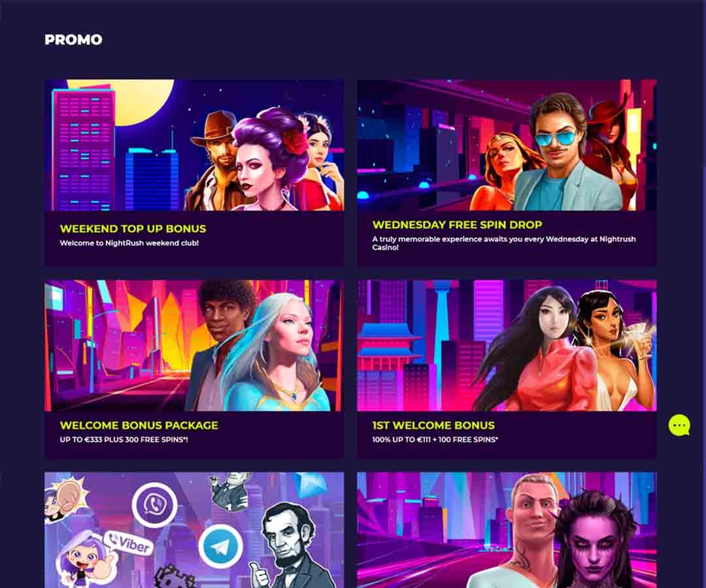Open Weekend Top Up Bonus promo image
Screen dimensions: 706x588
tap(194, 145)
